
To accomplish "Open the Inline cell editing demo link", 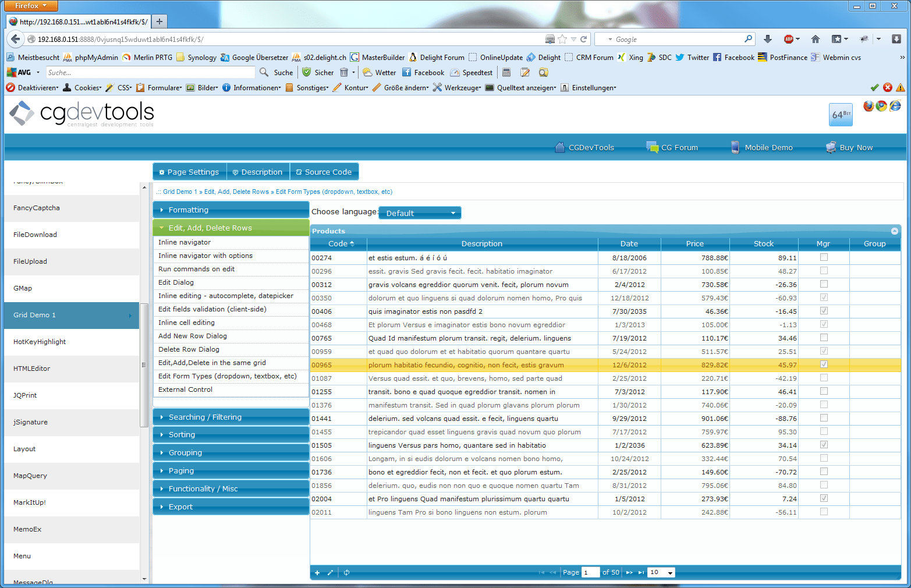I will click(186, 323).
